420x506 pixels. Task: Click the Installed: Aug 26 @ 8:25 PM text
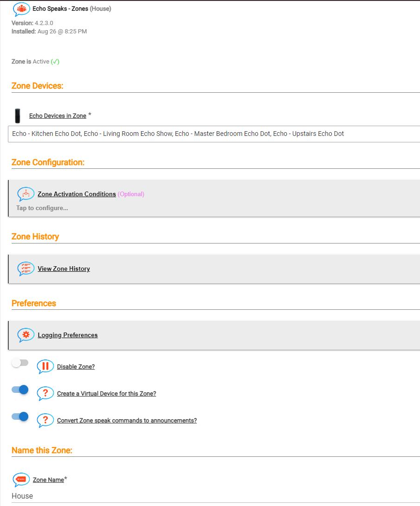(x=49, y=32)
